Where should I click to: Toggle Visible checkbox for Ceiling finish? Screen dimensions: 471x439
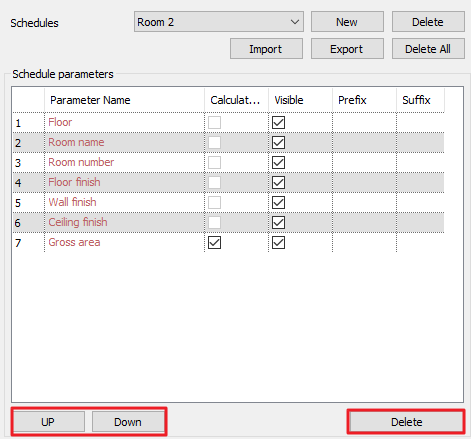point(278,223)
